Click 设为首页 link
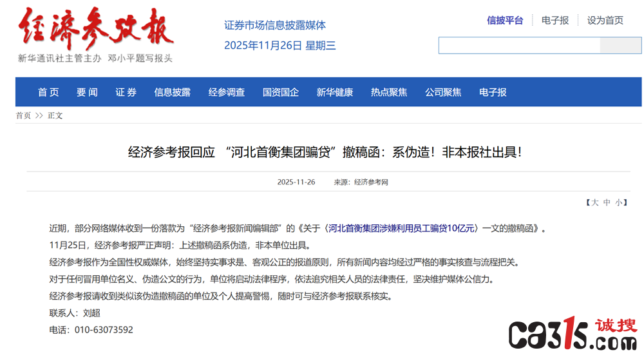Image resolution: width=644 pixels, height=357 pixels. 605,20
